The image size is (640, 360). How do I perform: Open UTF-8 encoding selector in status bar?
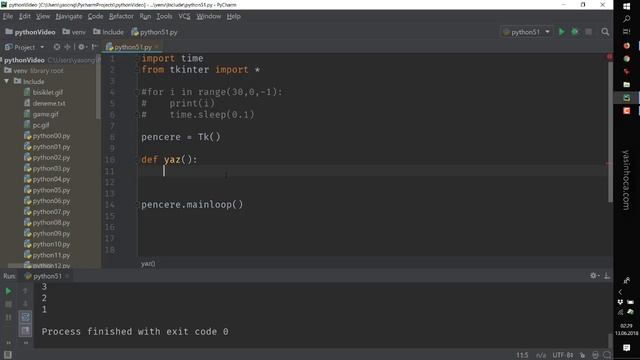(x=562, y=355)
